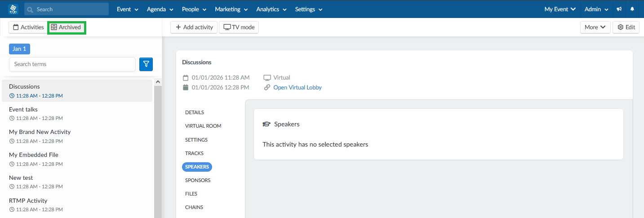Expand the Analytics menu
Screen dimensions: 644x218
[x=271, y=9]
